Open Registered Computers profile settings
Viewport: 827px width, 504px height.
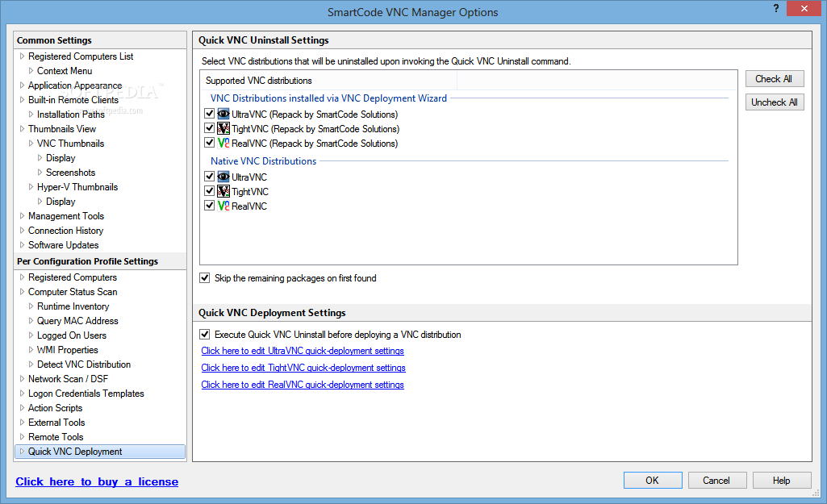[73, 277]
